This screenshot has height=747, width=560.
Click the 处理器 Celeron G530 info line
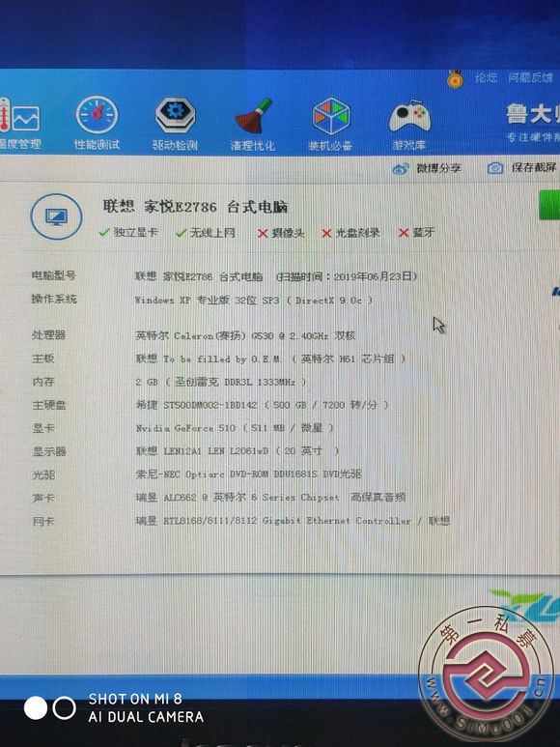click(x=245, y=335)
